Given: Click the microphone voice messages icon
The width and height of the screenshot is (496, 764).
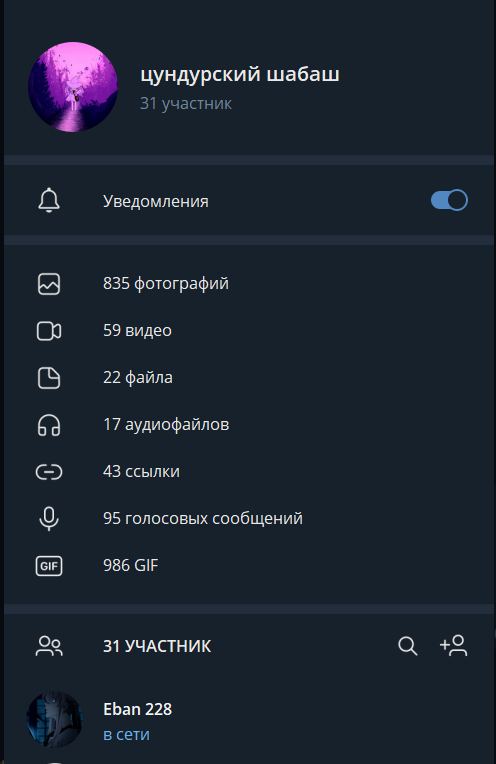Looking at the screenshot, I should [x=49, y=518].
